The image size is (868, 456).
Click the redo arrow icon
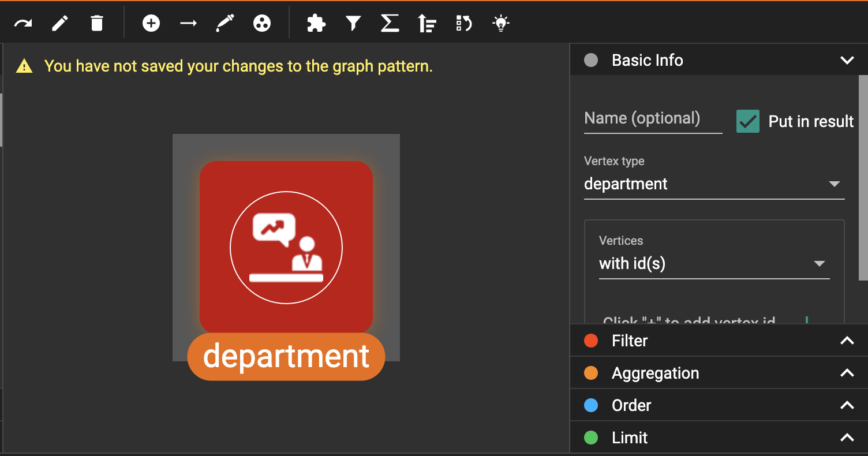23,24
